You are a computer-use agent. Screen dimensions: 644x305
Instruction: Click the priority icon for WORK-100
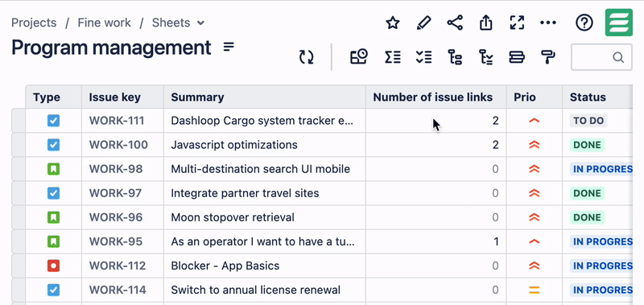click(534, 145)
